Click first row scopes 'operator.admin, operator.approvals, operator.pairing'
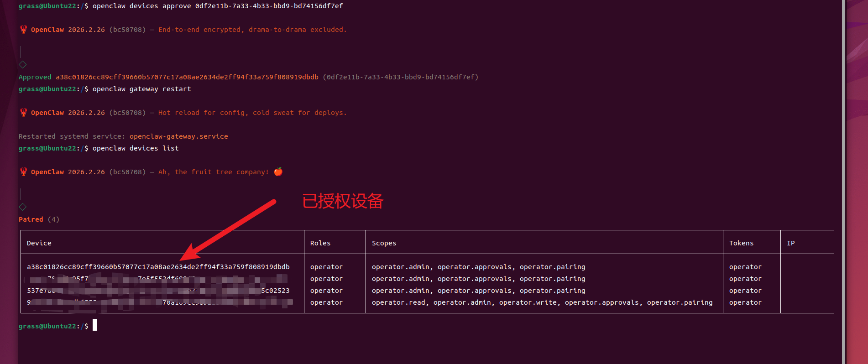868x364 pixels. (x=479, y=267)
